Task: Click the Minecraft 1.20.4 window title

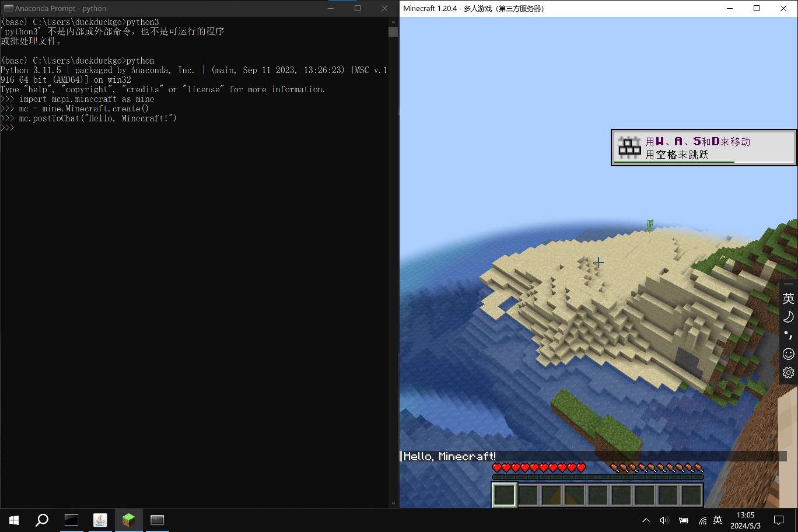Action: 474,8
